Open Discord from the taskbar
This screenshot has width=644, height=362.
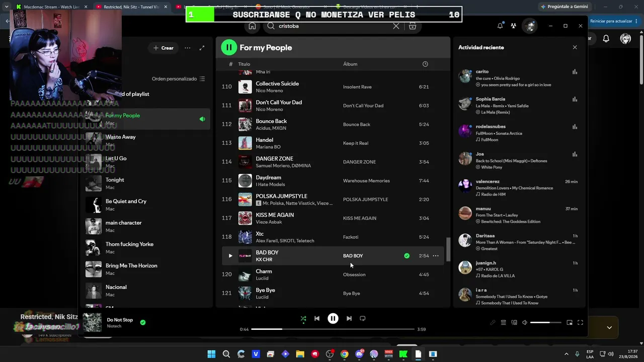[359, 354]
